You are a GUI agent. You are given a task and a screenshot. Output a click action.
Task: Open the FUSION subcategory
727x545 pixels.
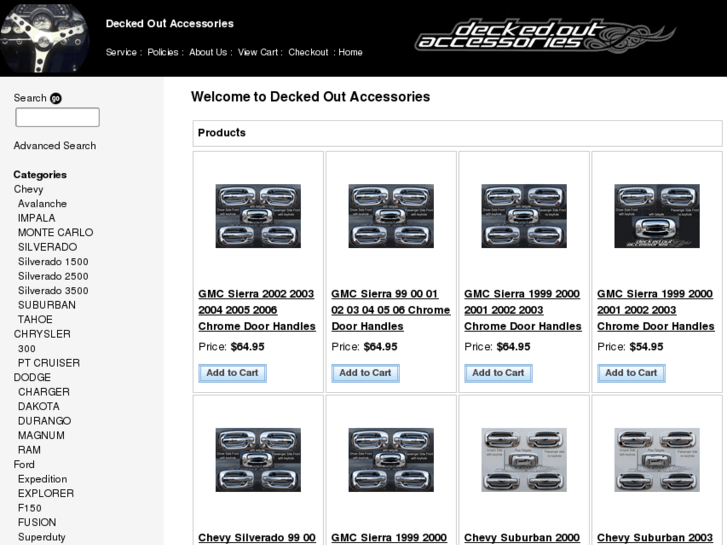coord(37,522)
